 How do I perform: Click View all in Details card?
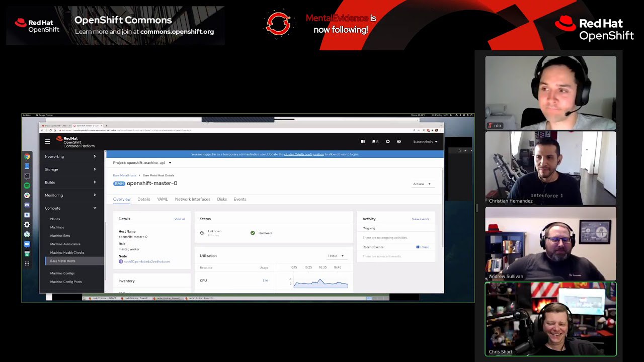[x=180, y=219]
